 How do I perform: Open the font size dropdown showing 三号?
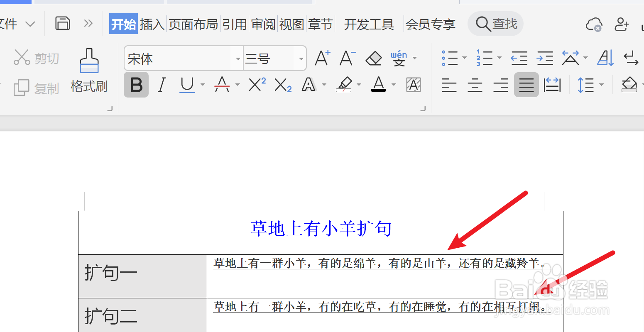[301, 58]
